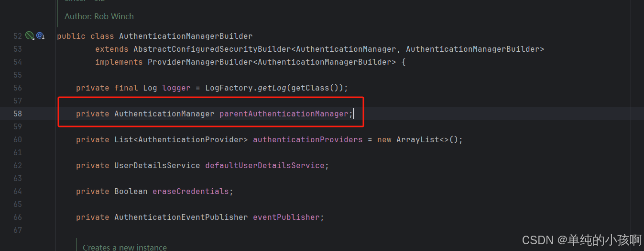The image size is (644, 251).
Task: Click the class name on line 52
Action: (x=186, y=36)
